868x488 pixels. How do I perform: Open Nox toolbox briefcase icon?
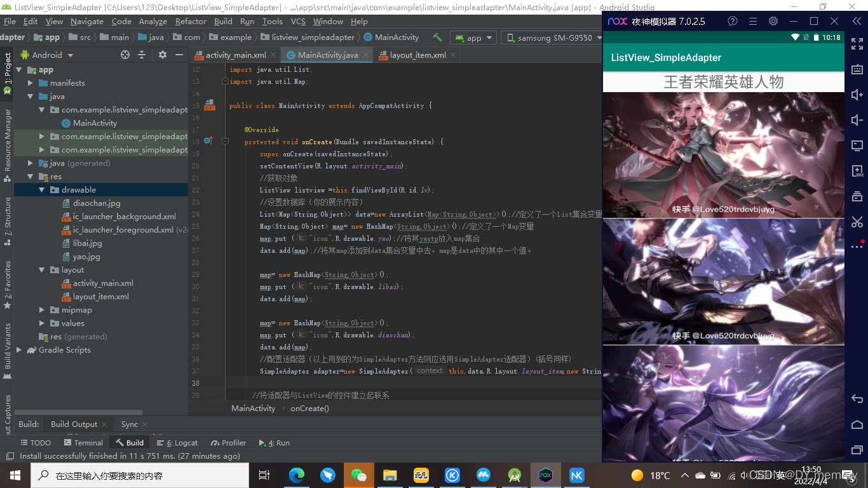857,196
